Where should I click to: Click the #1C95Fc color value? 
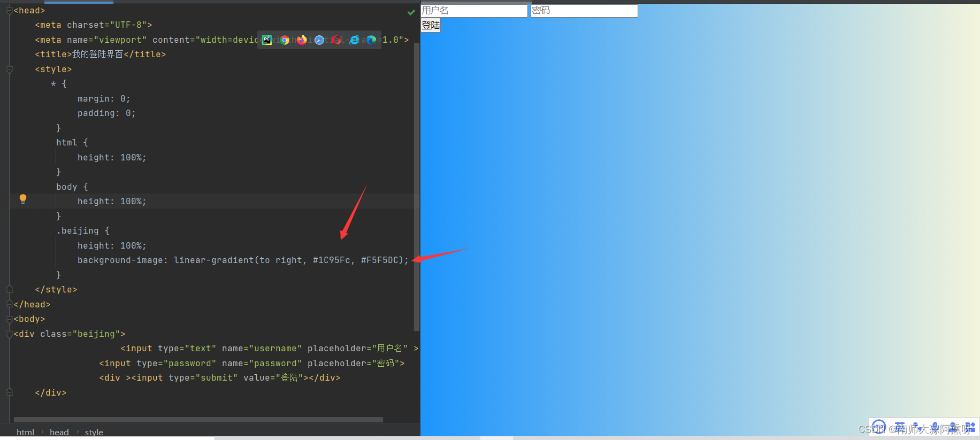coord(331,260)
